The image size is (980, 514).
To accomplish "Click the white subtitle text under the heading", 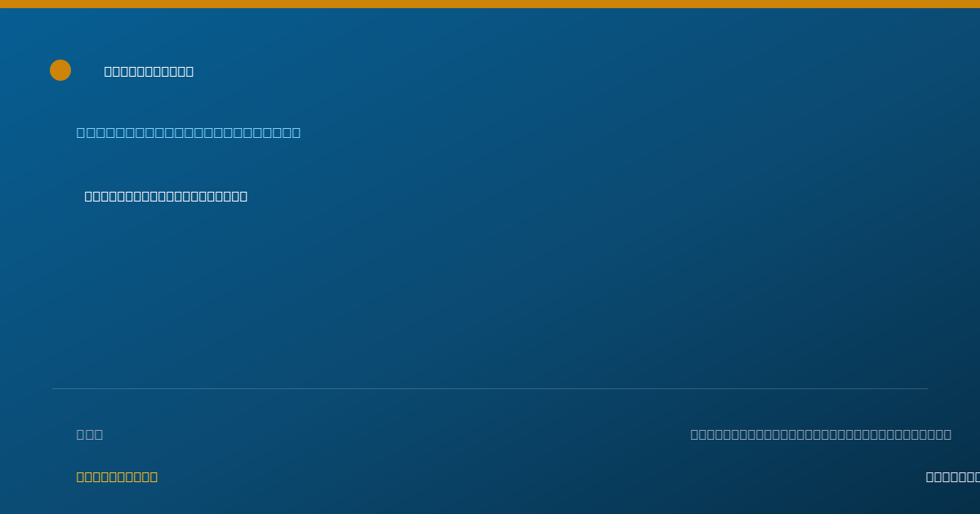I will [x=166, y=196].
